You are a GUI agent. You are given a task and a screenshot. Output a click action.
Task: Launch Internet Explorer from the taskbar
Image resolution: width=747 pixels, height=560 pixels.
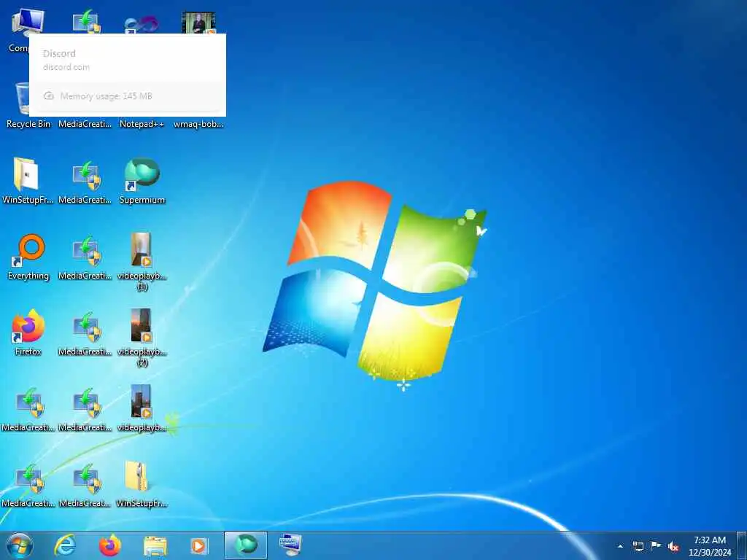[65, 545]
